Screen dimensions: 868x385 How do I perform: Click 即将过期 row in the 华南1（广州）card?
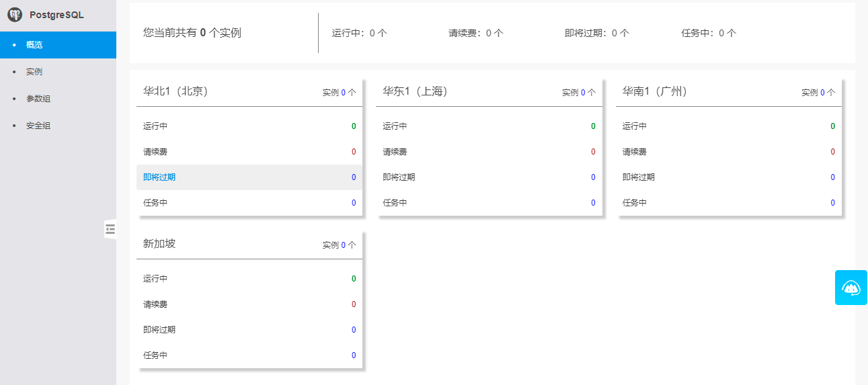click(729, 177)
